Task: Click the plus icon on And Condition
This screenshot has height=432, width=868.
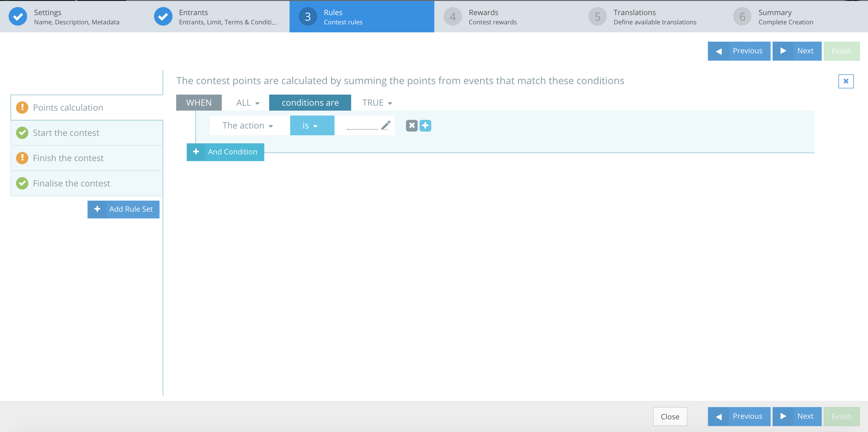Action: pos(196,152)
